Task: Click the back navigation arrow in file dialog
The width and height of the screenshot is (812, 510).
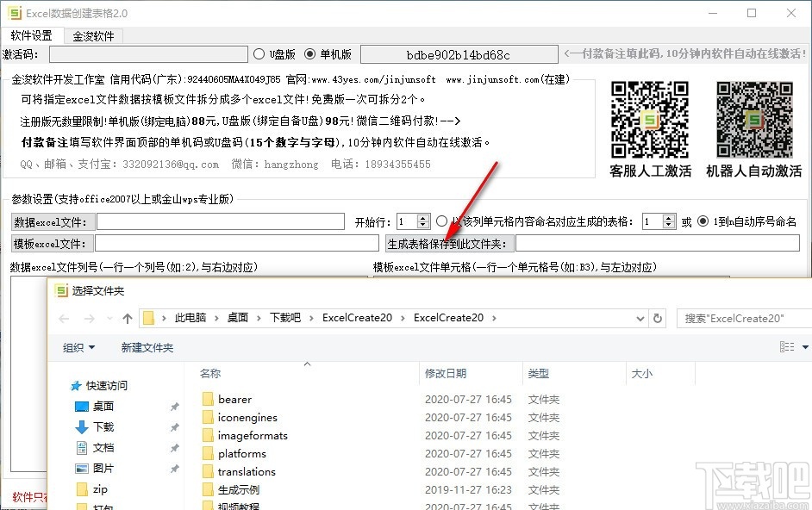Action: [x=66, y=318]
